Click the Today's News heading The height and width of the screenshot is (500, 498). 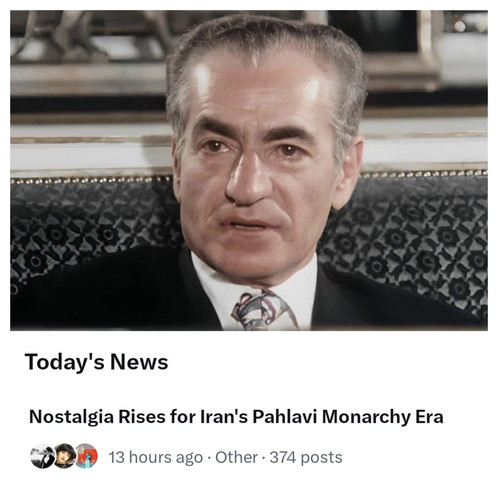tap(96, 362)
